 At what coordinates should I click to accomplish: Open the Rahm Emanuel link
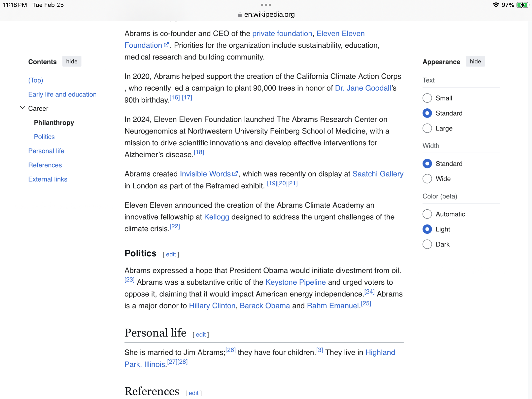coord(333,306)
